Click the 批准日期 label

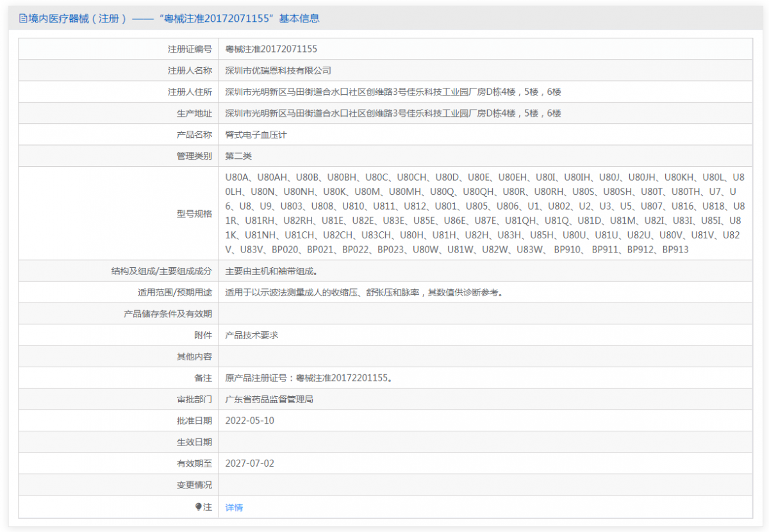[194, 420]
